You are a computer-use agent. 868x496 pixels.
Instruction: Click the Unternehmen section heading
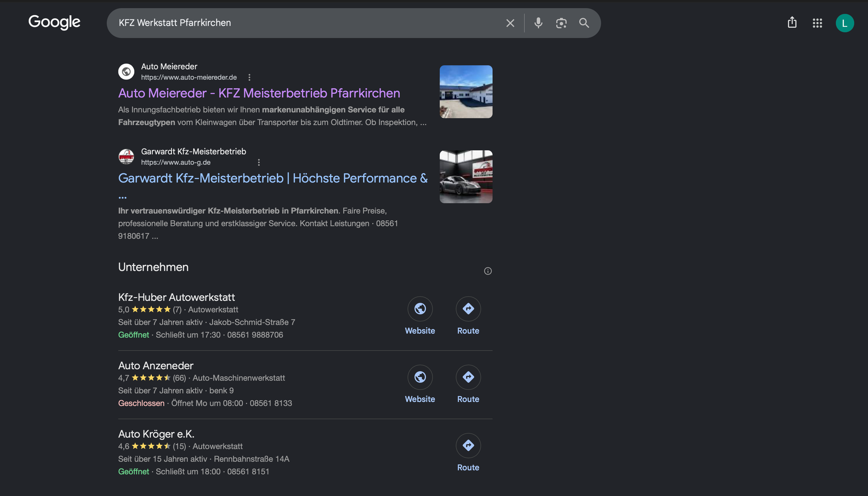tap(153, 267)
